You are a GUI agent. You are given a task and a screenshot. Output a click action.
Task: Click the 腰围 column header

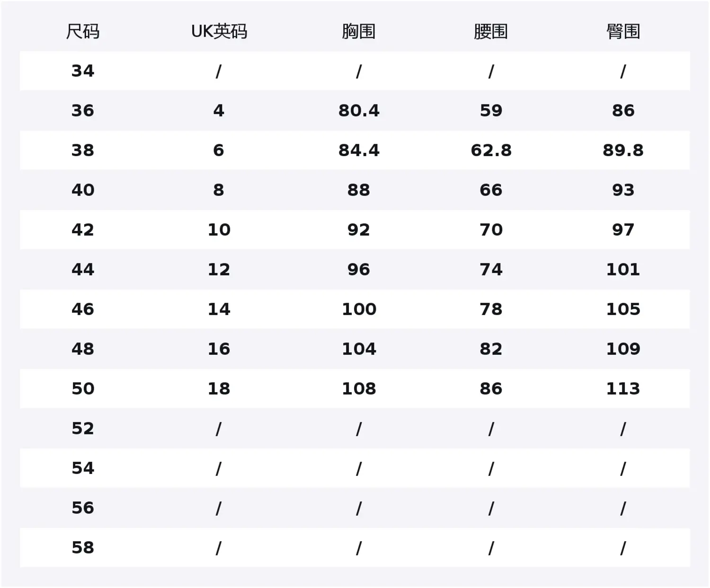click(x=491, y=32)
